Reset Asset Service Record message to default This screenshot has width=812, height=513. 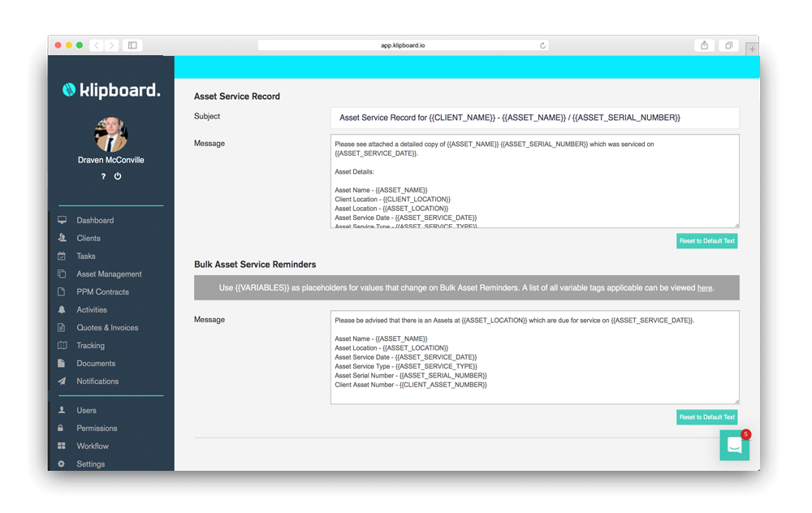point(707,241)
